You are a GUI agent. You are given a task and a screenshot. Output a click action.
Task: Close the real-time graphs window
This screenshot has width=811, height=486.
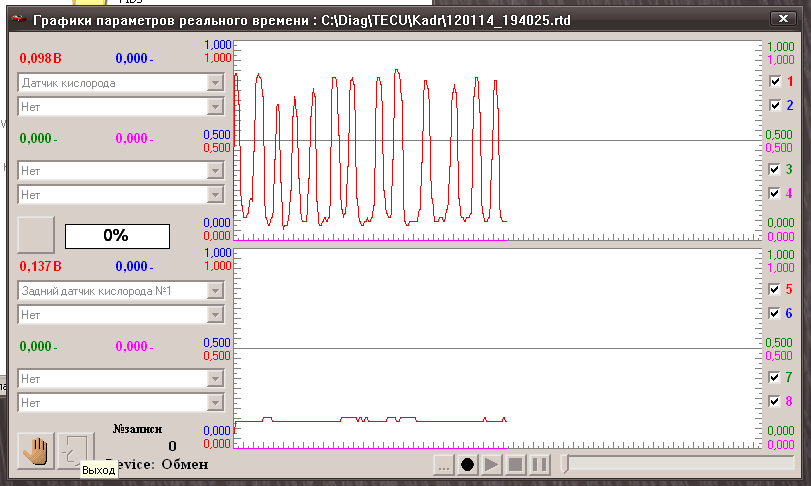coord(784,19)
